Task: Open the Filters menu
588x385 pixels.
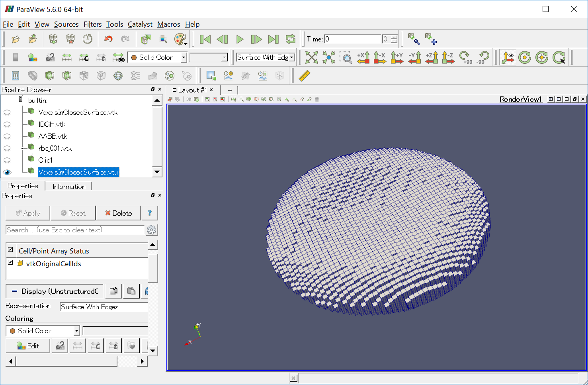Action: 92,24
